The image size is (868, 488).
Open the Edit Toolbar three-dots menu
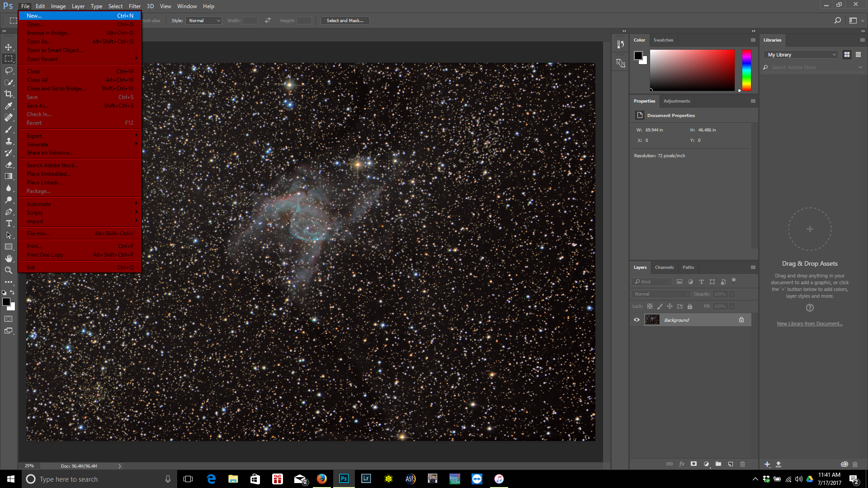click(9, 282)
